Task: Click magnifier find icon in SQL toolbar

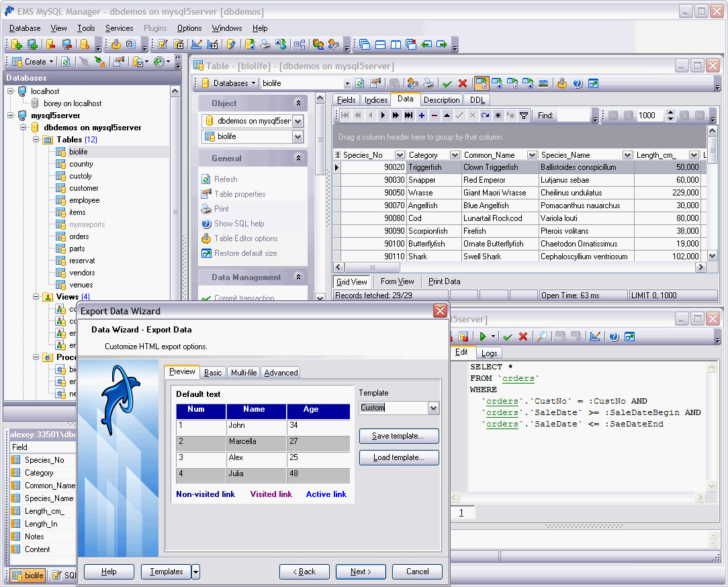Action: pos(542,336)
